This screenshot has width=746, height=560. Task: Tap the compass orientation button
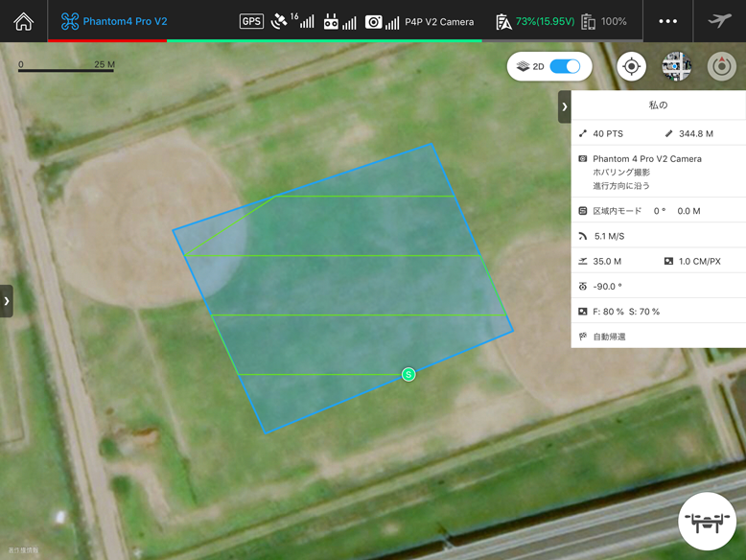pyautogui.click(x=721, y=66)
